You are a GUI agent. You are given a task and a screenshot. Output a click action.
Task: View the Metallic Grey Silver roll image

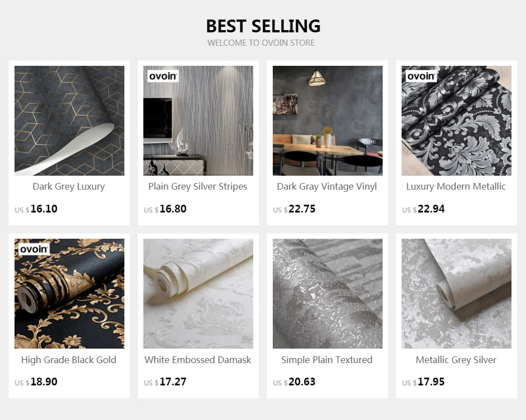click(x=457, y=293)
